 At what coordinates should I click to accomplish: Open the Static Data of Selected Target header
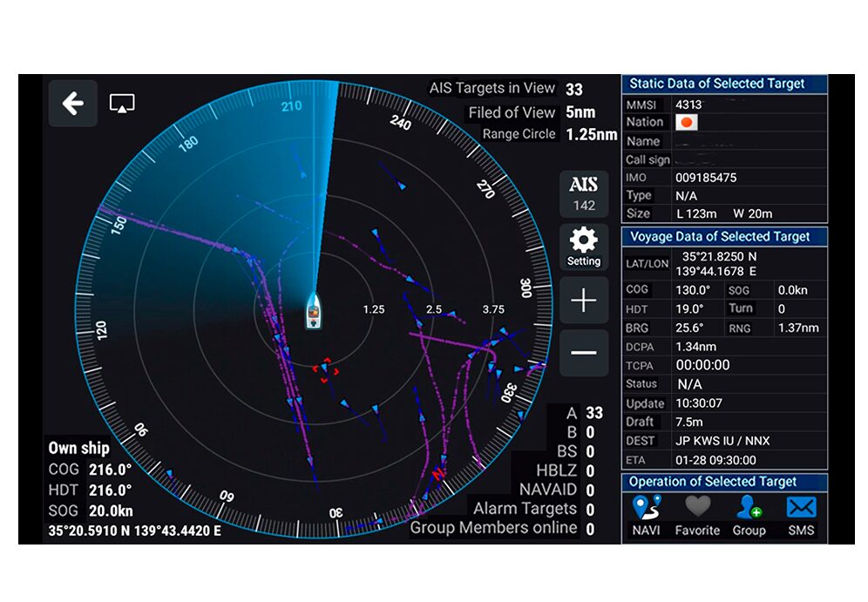point(724,84)
